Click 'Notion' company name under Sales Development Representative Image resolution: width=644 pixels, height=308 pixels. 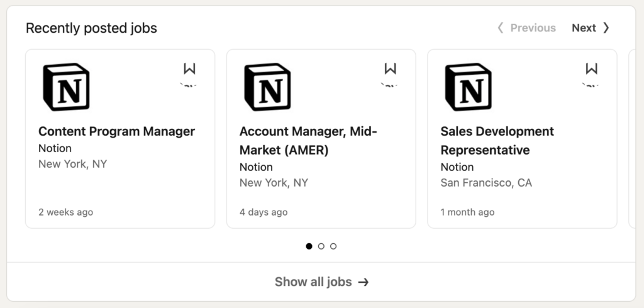click(x=457, y=167)
